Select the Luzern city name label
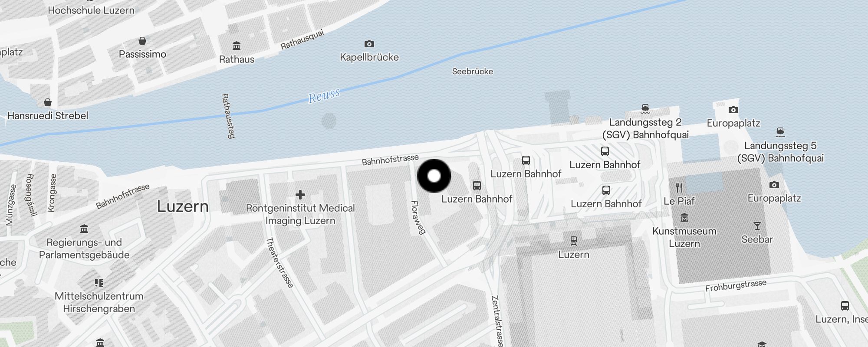 coord(183,206)
